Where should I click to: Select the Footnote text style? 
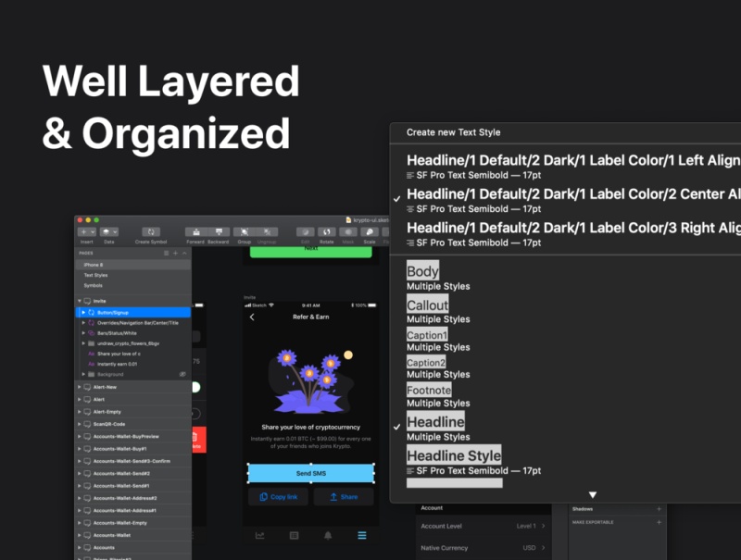[429, 391]
